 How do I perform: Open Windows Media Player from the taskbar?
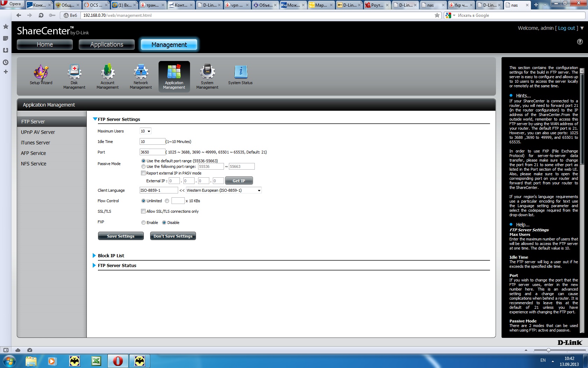(x=52, y=361)
